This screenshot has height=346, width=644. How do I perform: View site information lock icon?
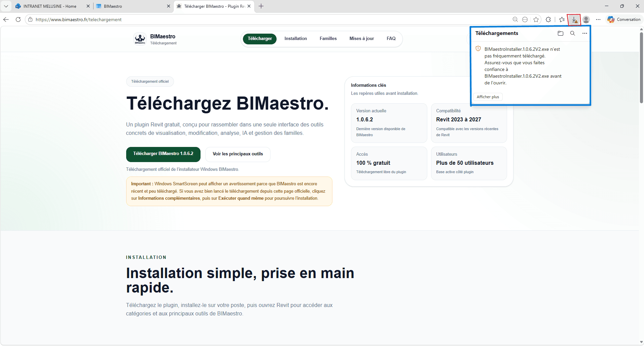point(30,20)
